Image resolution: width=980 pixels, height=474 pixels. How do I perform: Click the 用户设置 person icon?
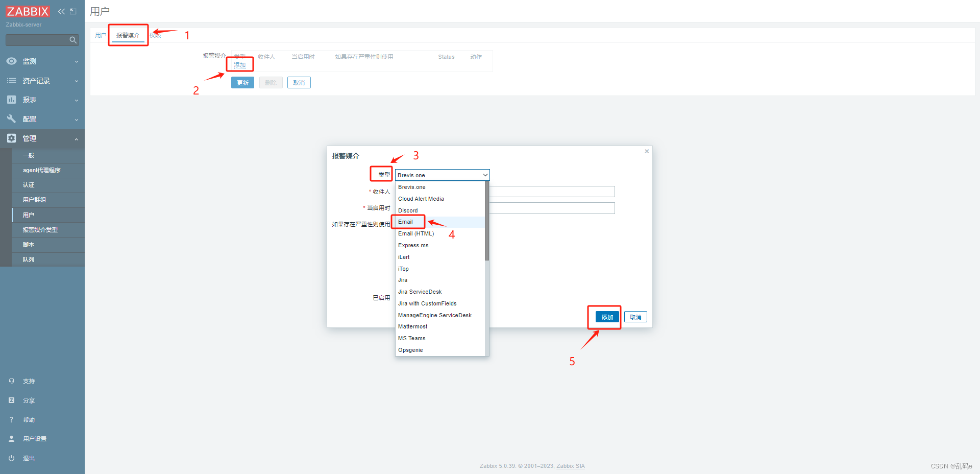[11, 439]
